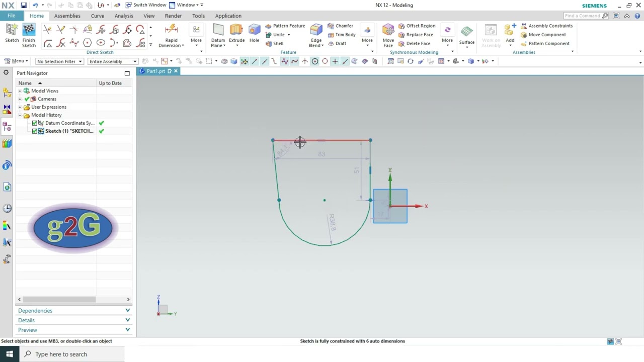Screen dimensions: 644x362
Task: Expand the Preview panel
Action: [x=74, y=330]
